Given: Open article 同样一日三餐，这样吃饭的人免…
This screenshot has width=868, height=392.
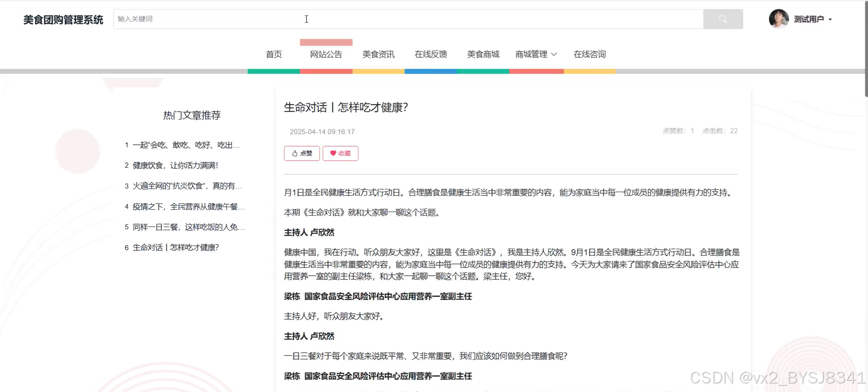Looking at the screenshot, I should pos(188,227).
